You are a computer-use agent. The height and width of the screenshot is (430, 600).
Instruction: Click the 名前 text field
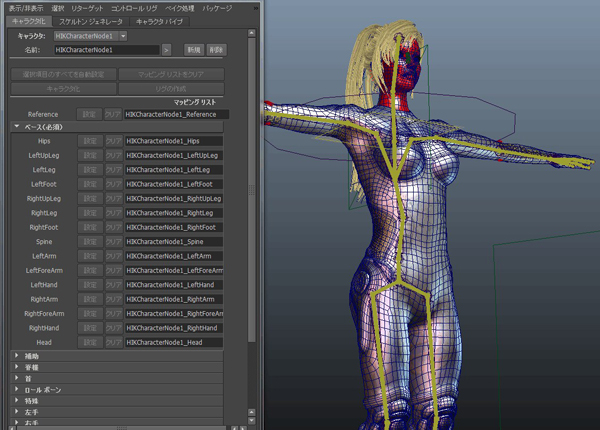pyautogui.click(x=105, y=48)
